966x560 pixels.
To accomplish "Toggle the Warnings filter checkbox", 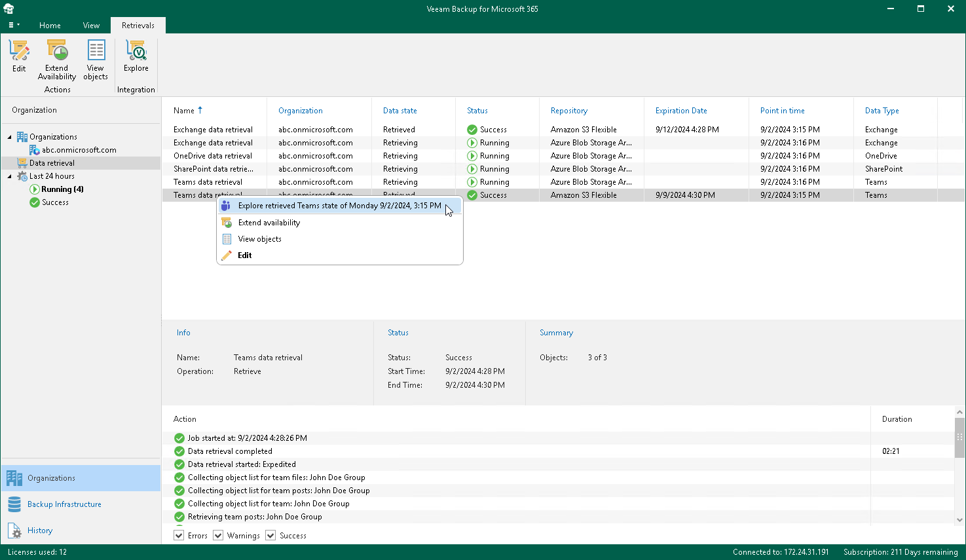I will click(x=218, y=536).
